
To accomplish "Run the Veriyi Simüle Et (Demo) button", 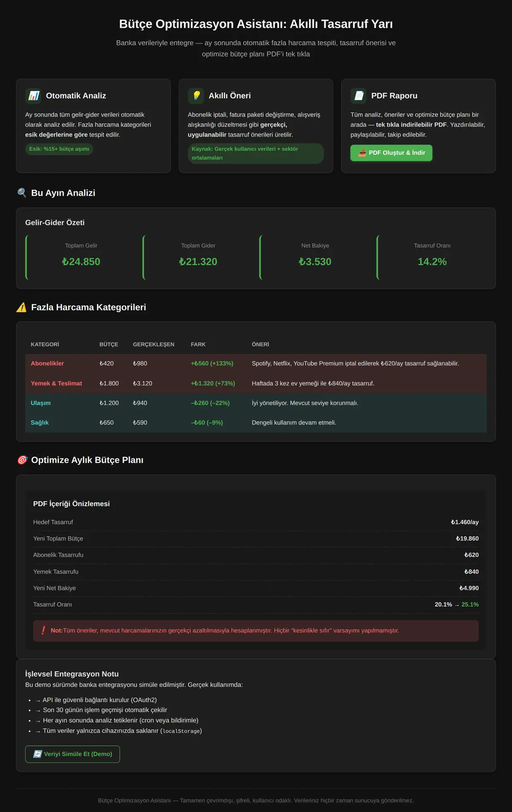I will [73, 754].
